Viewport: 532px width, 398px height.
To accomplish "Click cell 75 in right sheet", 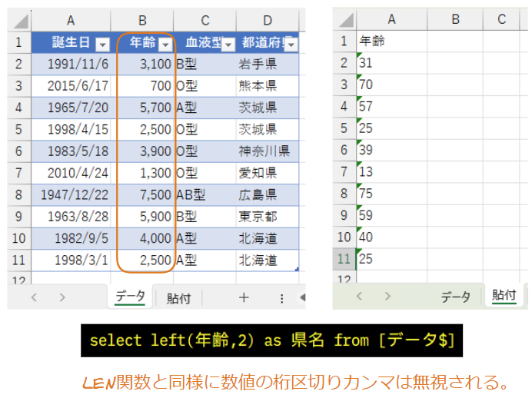I will pos(391,194).
